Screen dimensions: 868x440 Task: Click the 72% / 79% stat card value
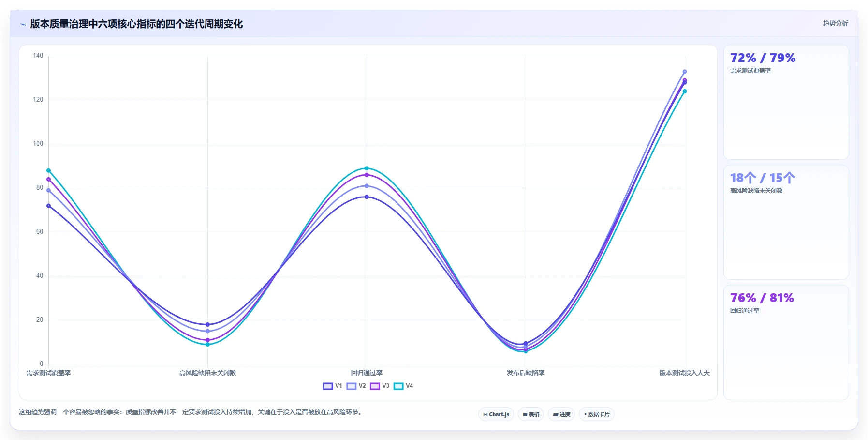coord(763,58)
